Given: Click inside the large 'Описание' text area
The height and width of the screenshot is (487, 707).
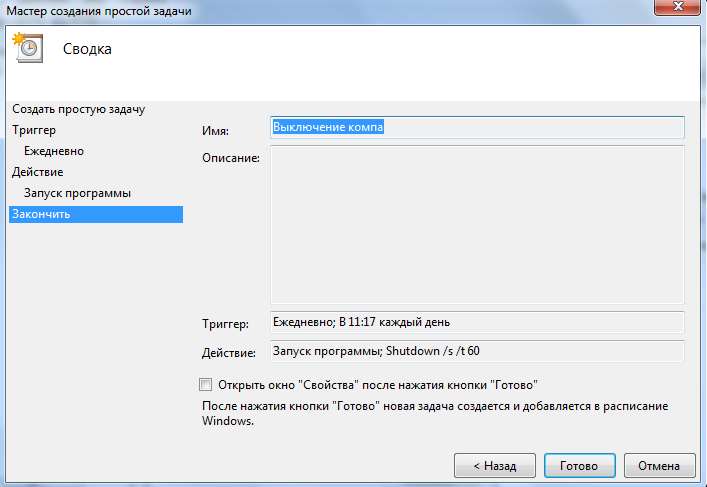Looking at the screenshot, I should pyautogui.click(x=477, y=224).
